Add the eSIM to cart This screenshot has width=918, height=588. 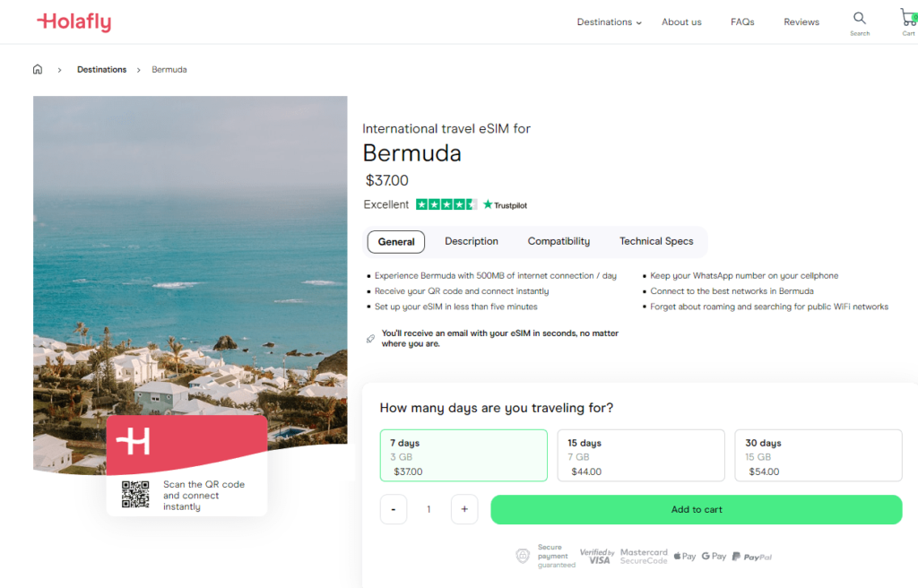[x=696, y=509]
